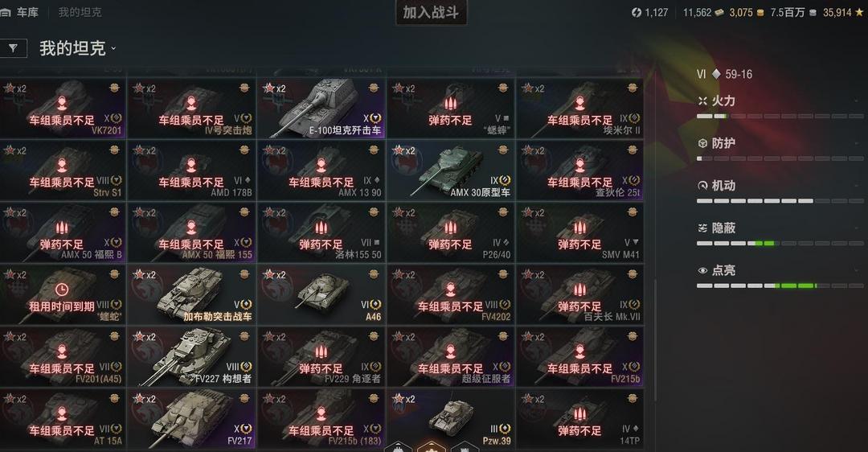Click the tank list vertical scrollbar

655,341
